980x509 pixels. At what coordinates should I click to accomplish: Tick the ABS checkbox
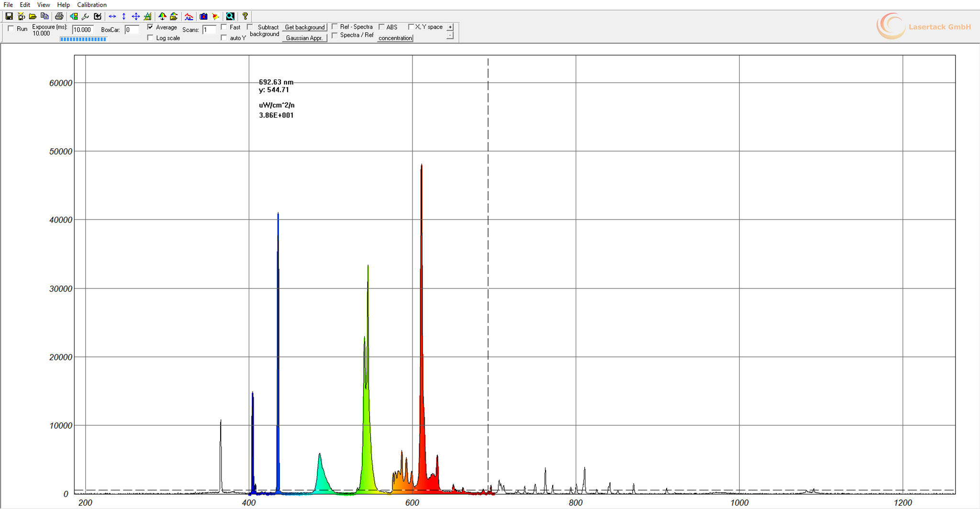[x=381, y=27]
